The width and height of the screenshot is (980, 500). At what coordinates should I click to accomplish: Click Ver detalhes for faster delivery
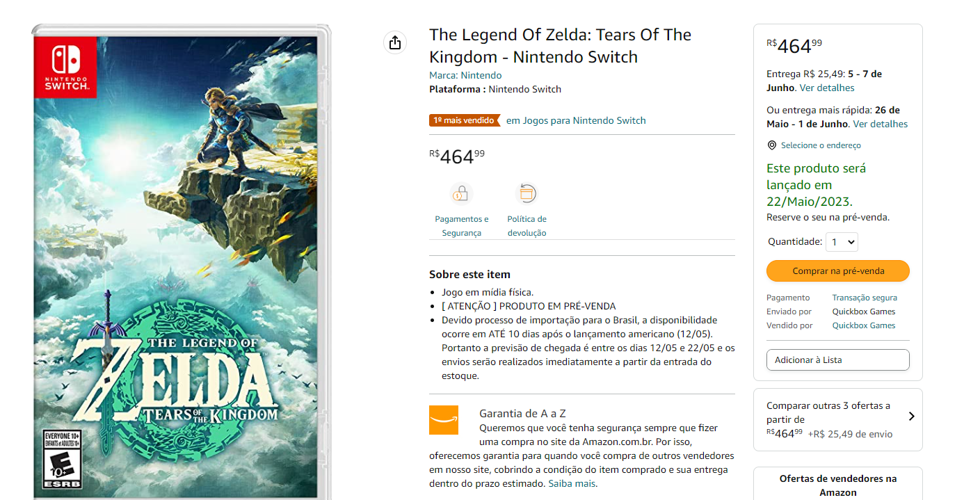point(880,124)
